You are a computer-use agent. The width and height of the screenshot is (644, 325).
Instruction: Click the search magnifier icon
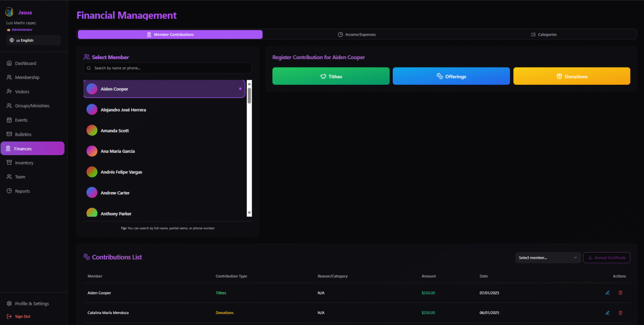pyautogui.click(x=89, y=68)
